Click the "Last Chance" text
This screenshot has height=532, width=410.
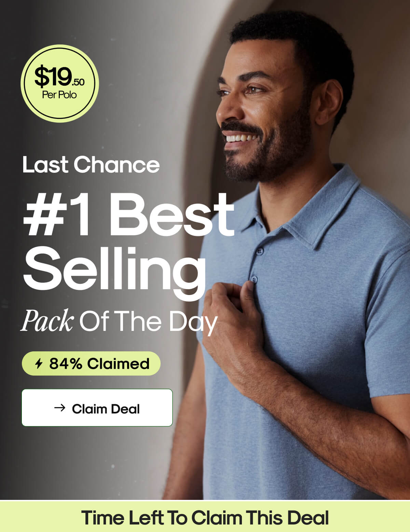tap(91, 165)
